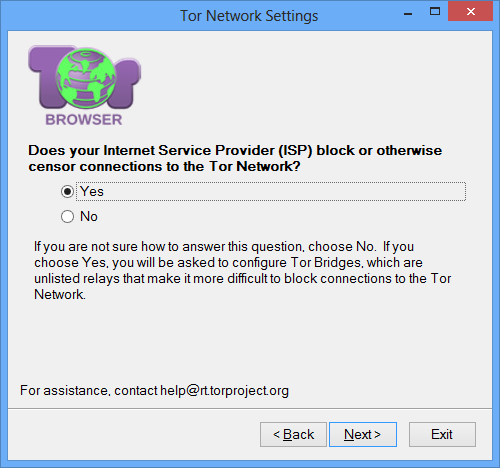Select the No radio button
Screen dimensions: 500x468
pos(67,217)
